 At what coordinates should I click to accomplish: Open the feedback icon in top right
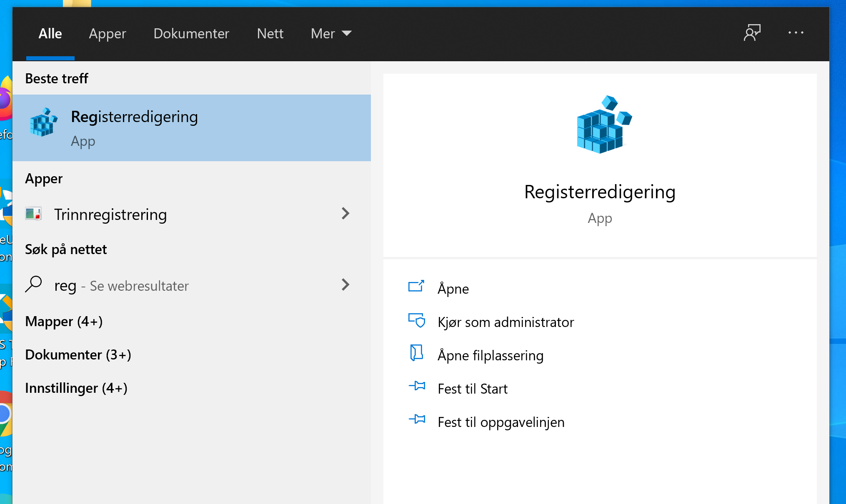point(752,32)
